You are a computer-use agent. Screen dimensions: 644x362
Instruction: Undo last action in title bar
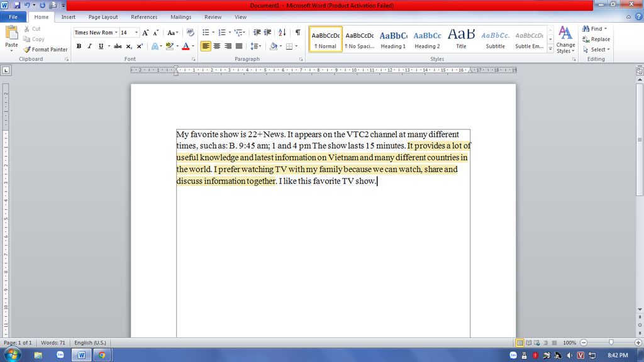pos(27,5)
